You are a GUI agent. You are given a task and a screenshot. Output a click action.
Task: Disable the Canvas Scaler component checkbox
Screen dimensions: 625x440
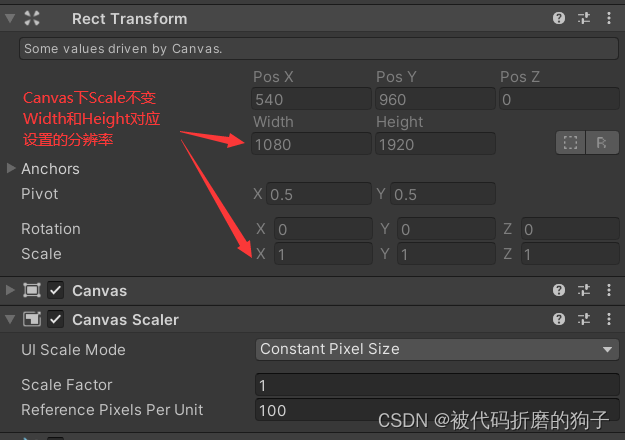56,320
